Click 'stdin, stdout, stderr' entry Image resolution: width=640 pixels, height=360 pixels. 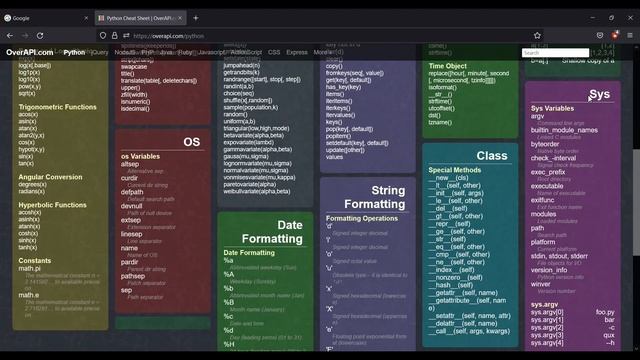pyautogui.click(x=559, y=256)
